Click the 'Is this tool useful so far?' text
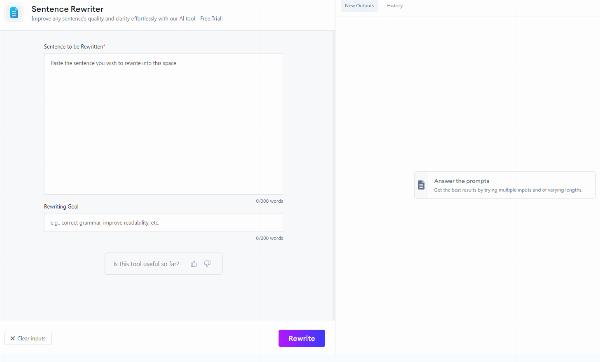 pyautogui.click(x=146, y=264)
